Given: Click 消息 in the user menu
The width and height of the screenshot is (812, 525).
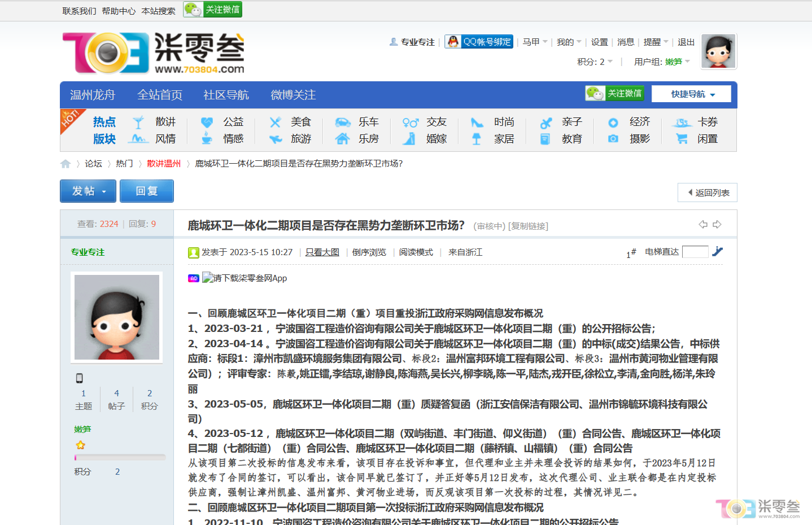Looking at the screenshot, I should [x=626, y=42].
